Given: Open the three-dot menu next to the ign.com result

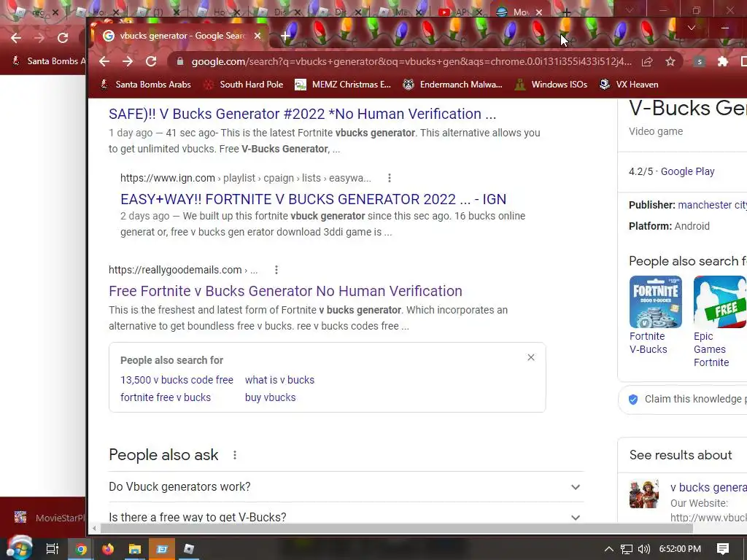Looking at the screenshot, I should pos(390,178).
